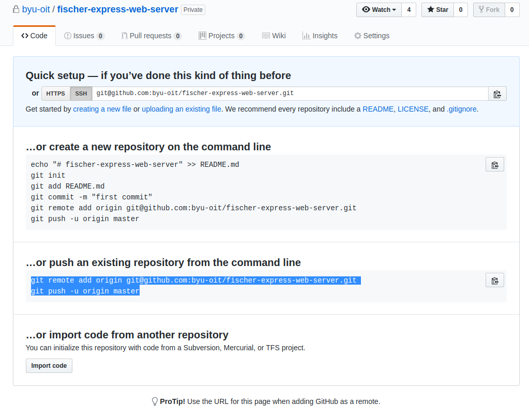529x420 pixels.
Task: Click 'or import code from another repository' heading
Action: pos(127,335)
